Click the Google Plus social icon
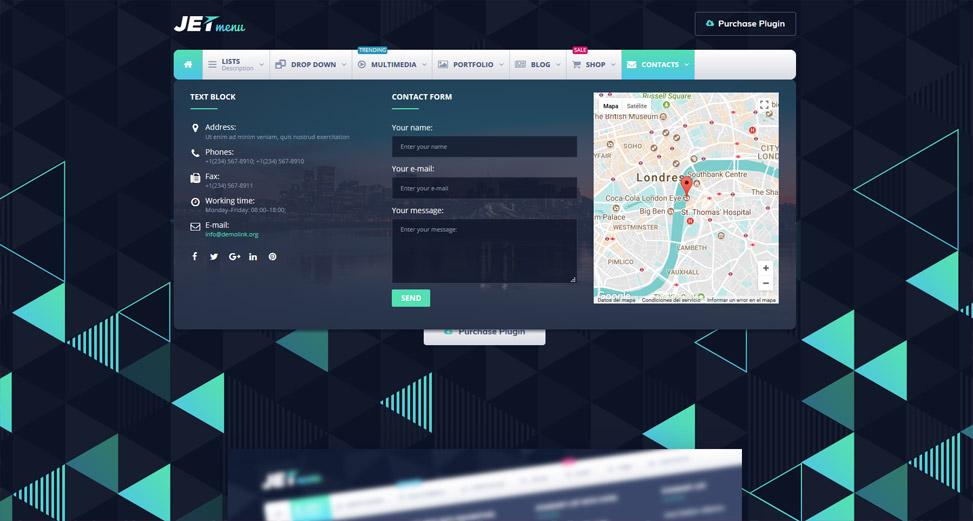This screenshot has height=521, width=973. coord(234,257)
